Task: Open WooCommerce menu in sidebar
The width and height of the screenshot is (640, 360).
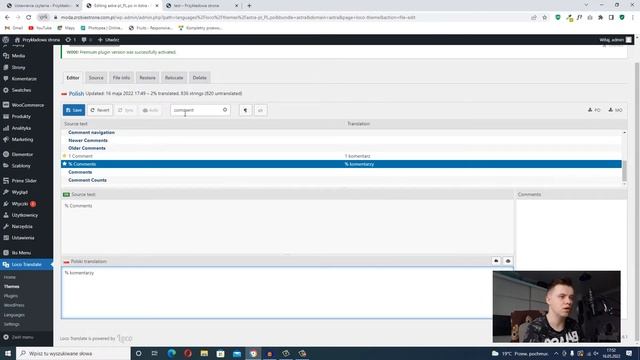Action: (x=27, y=105)
